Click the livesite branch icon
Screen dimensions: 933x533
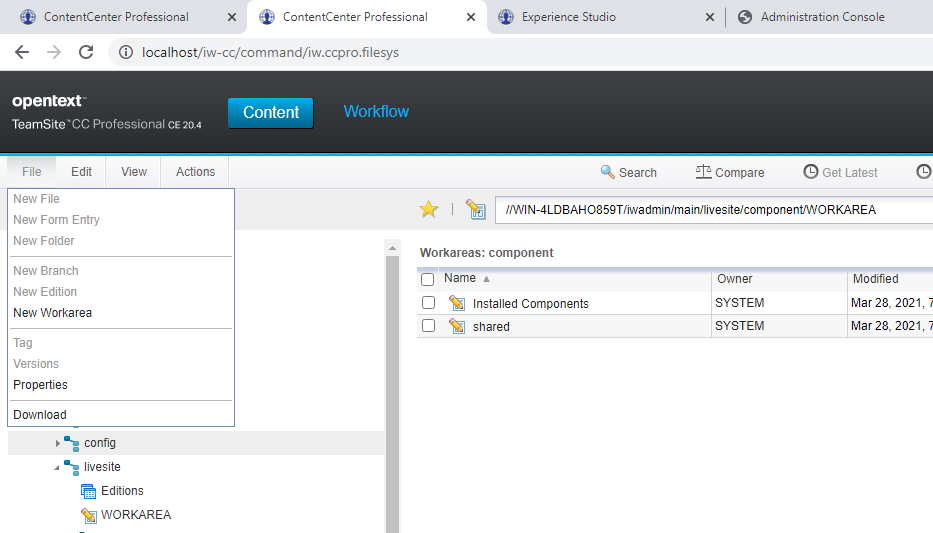tap(71, 468)
